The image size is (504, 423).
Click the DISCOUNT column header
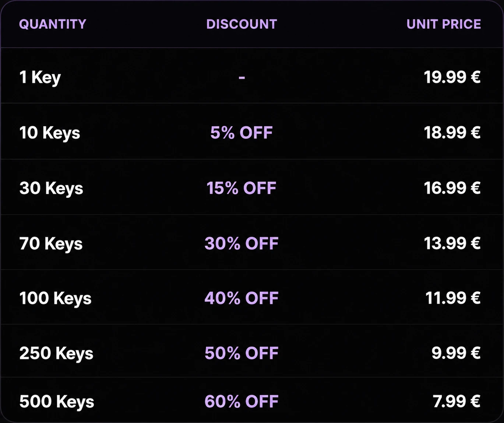242,24
